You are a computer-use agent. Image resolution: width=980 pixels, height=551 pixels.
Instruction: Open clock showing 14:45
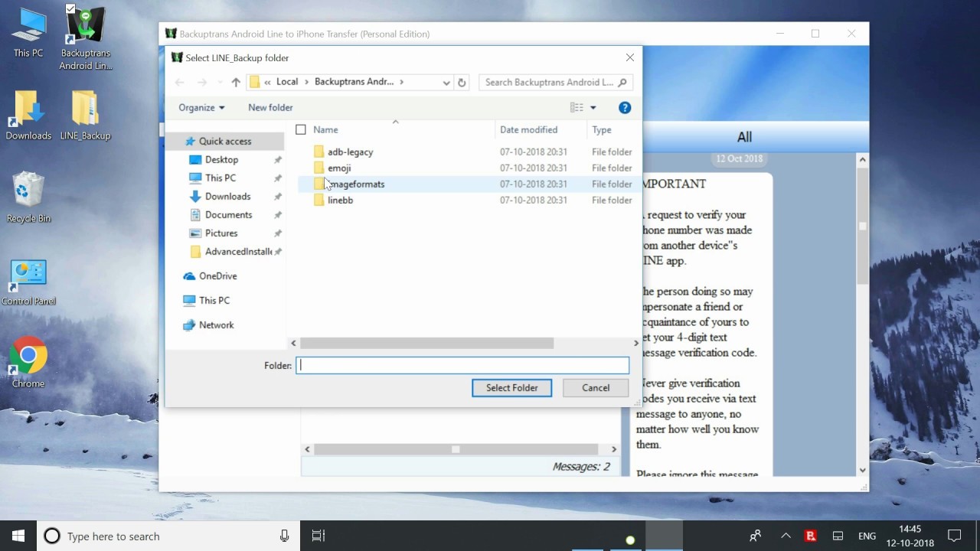click(x=910, y=536)
